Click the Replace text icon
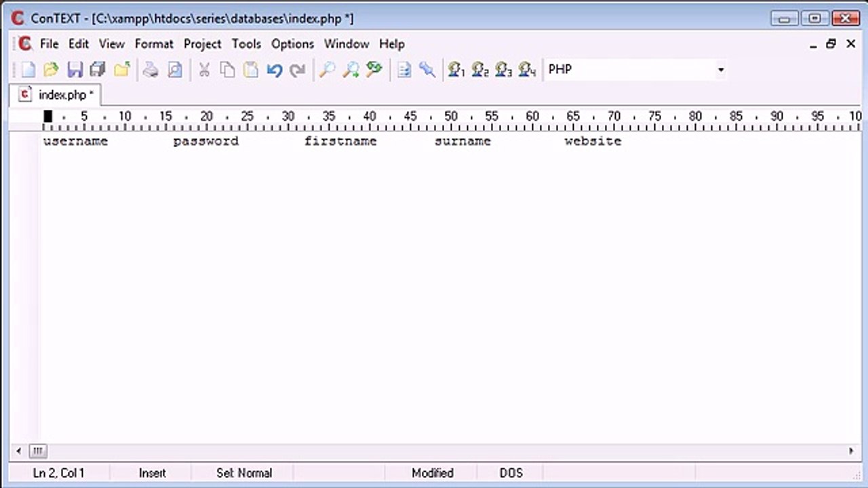Image resolution: width=868 pixels, height=488 pixels. pyautogui.click(x=374, y=69)
